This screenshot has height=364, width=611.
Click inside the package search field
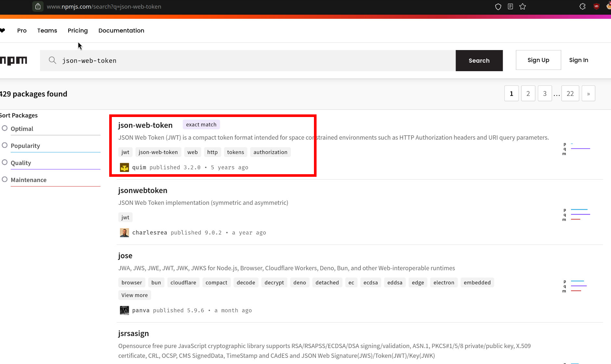pos(248,60)
